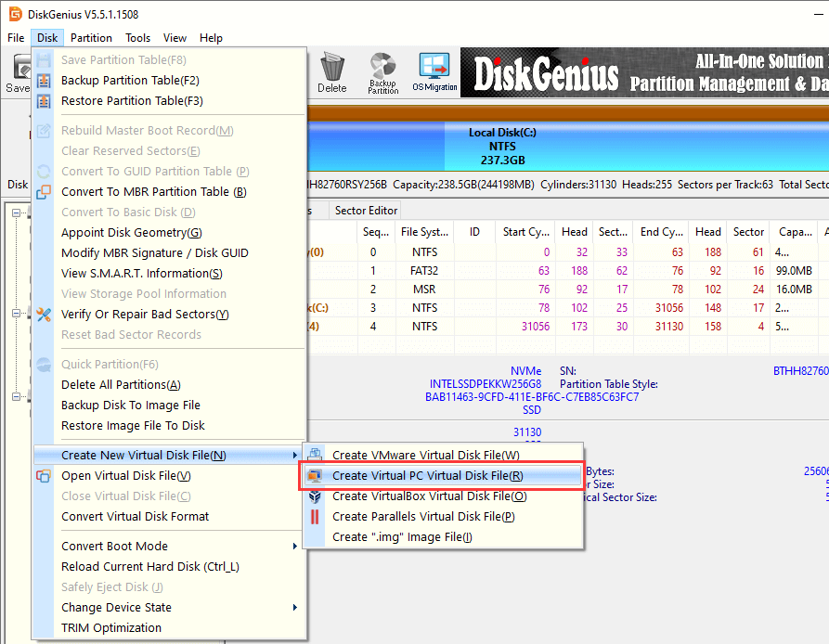
Task: Switch to the Sector Editor tab
Action: [x=366, y=211]
